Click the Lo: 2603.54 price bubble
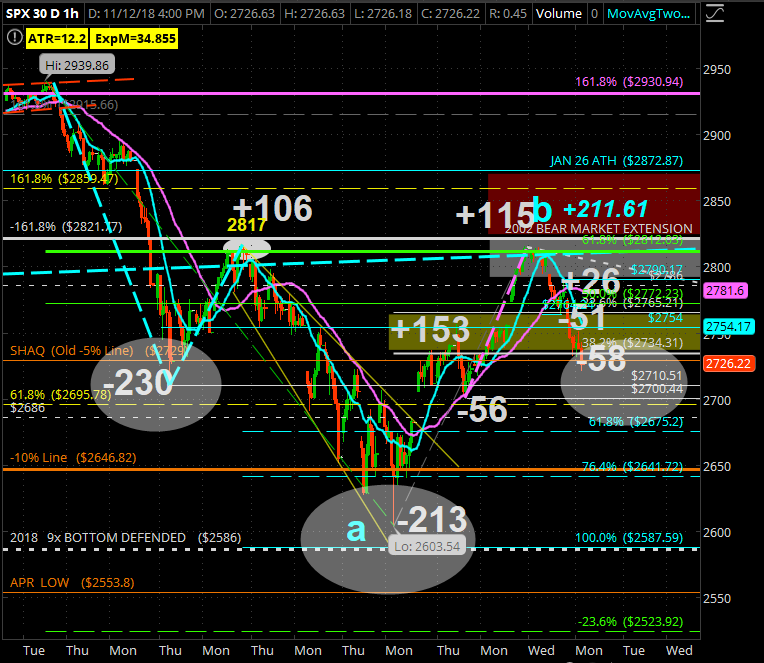Screen dimensions: 764x663 [x=428, y=546]
